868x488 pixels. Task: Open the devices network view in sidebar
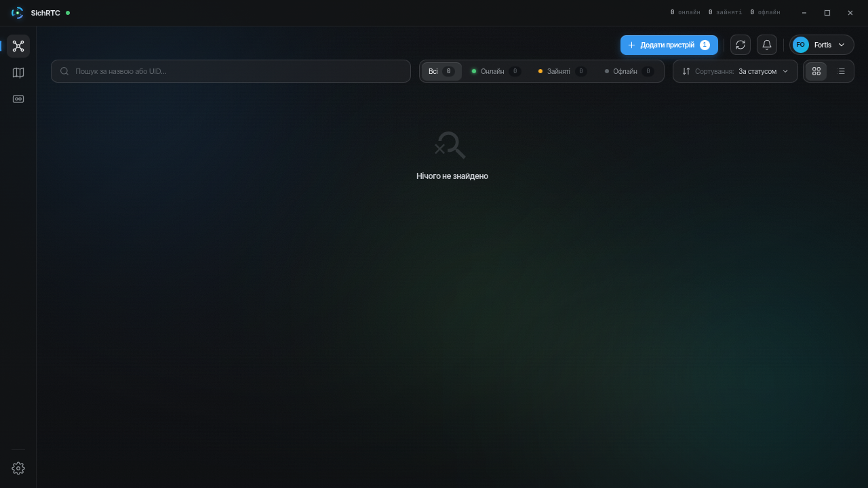(18, 46)
